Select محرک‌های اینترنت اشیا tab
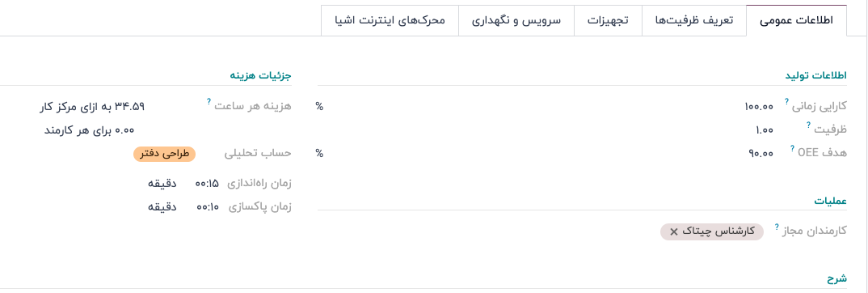The height and width of the screenshot is (293, 868). coord(390,21)
